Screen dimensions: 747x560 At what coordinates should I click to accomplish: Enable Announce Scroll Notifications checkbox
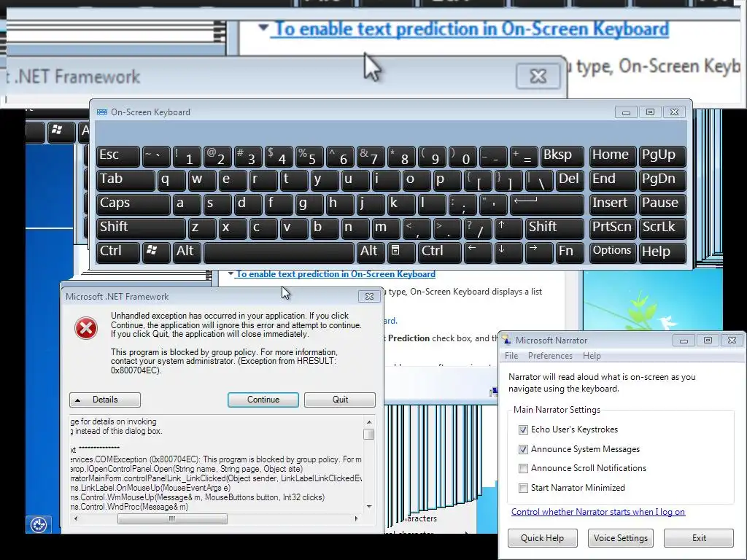(523, 468)
